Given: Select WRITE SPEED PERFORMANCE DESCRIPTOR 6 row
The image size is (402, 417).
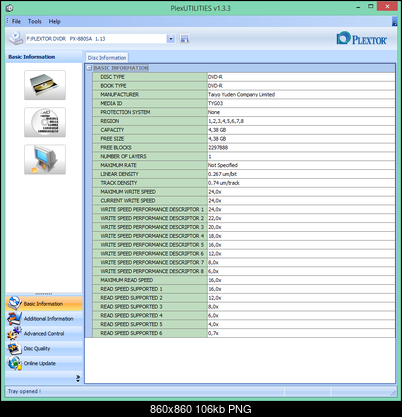Looking at the screenshot, I should click(x=244, y=253).
